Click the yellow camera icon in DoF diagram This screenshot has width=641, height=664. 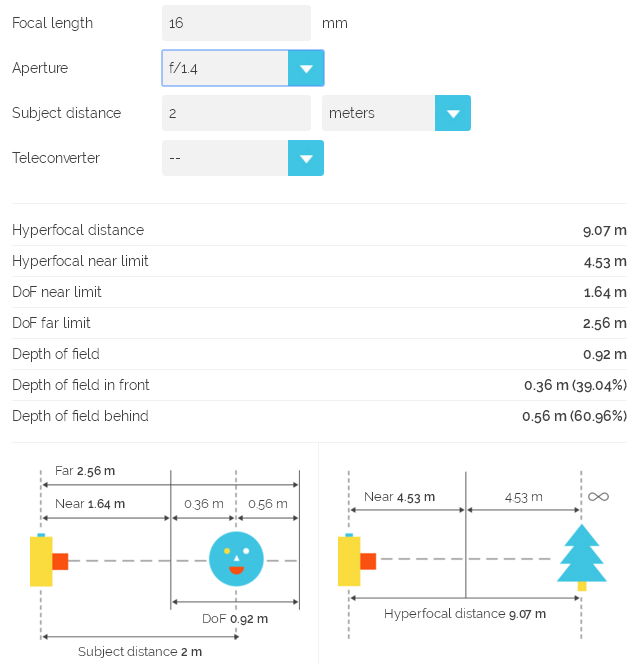click(41, 560)
